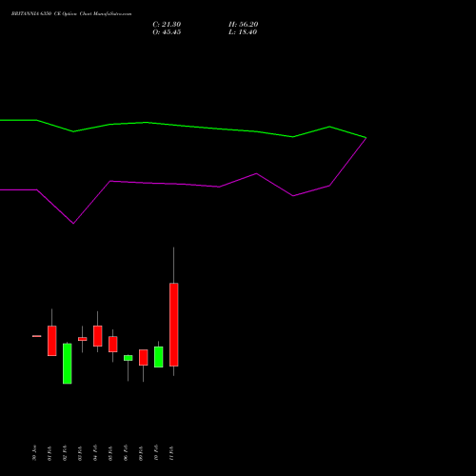Select the low value L: 18.40
This screenshot has height=476, width=476.
tap(243, 32)
